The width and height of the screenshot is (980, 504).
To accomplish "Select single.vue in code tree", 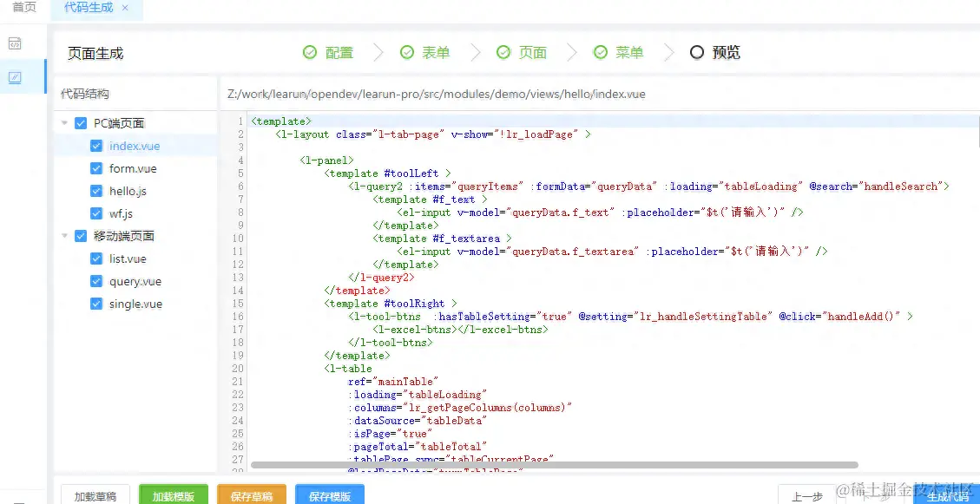I will click(x=135, y=304).
